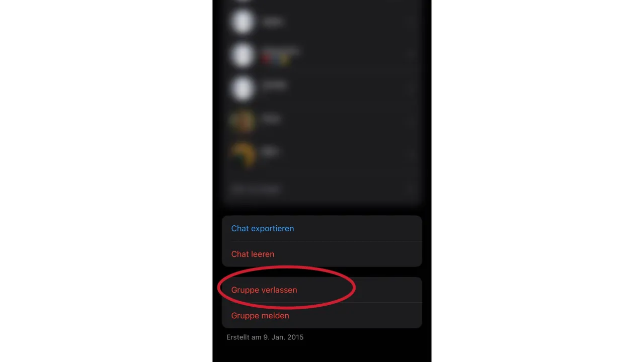The width and height of the screenshot is (644, 362).
Task: Tap white avatar just above the emoji-status member
Action: click(243, 22)
